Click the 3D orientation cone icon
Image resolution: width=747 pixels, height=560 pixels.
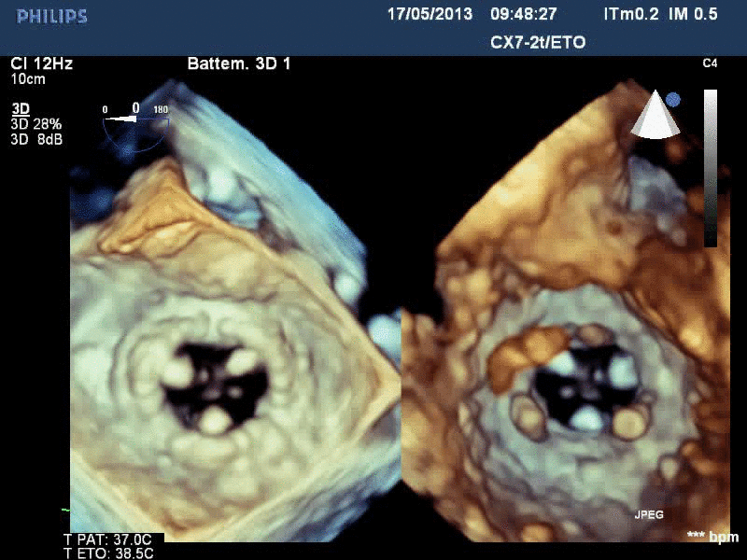click(x=655, y=114)
